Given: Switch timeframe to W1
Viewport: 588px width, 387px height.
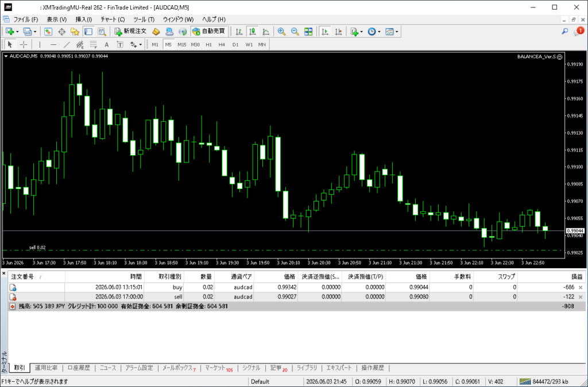Looking at the screenshot, I should tap(249, 45).
